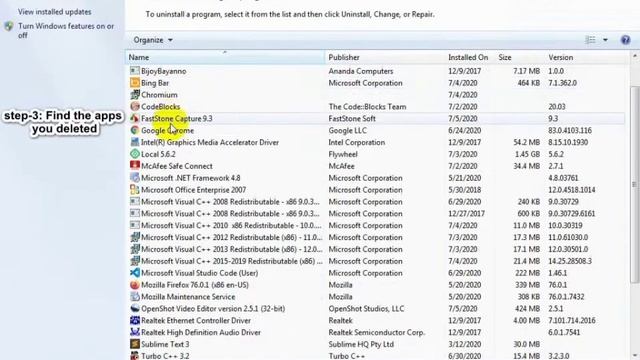Select the FastStone Capture 9.3 name
Screen dimensions: 640x360
pyautogui.click(x=177, y=118)
